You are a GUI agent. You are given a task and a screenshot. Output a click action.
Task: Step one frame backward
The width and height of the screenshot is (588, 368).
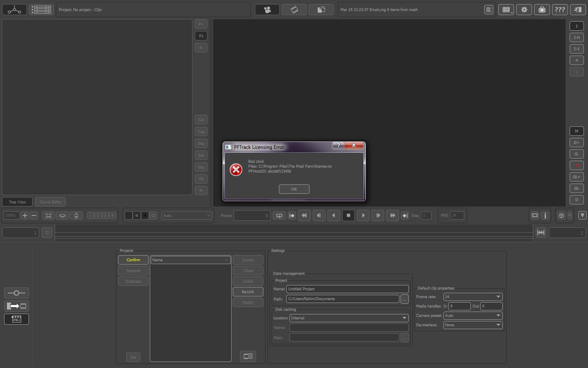pyautogui.click(x=319, y=215)
